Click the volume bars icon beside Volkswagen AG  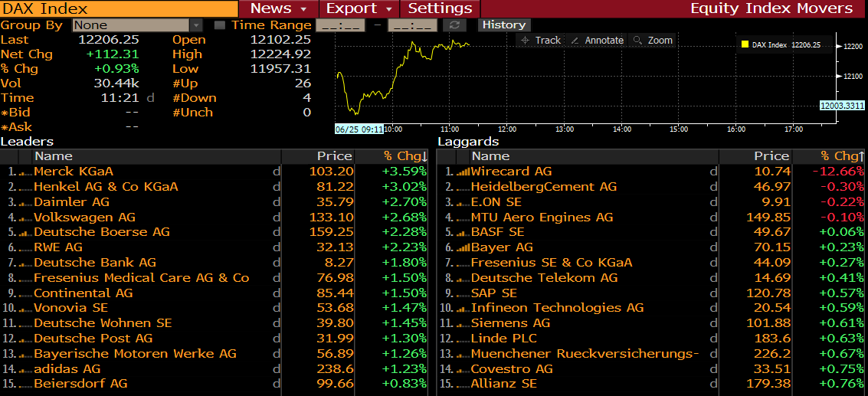[x=25, y=218]
